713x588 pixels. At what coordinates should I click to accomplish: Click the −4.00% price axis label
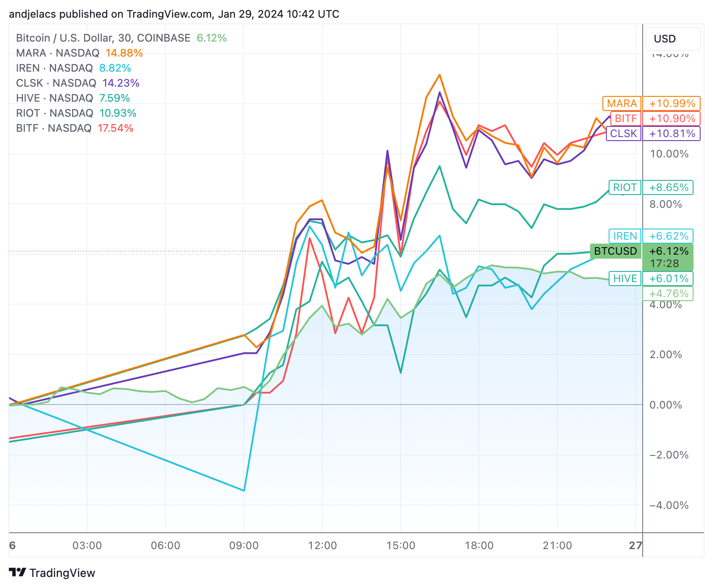pos(669,505)
